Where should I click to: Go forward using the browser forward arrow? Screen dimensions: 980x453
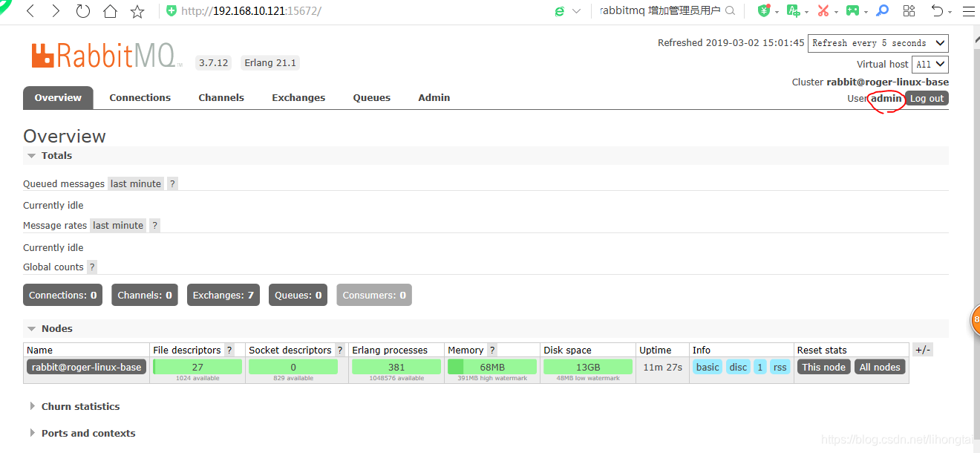click(x=56, y=11)
